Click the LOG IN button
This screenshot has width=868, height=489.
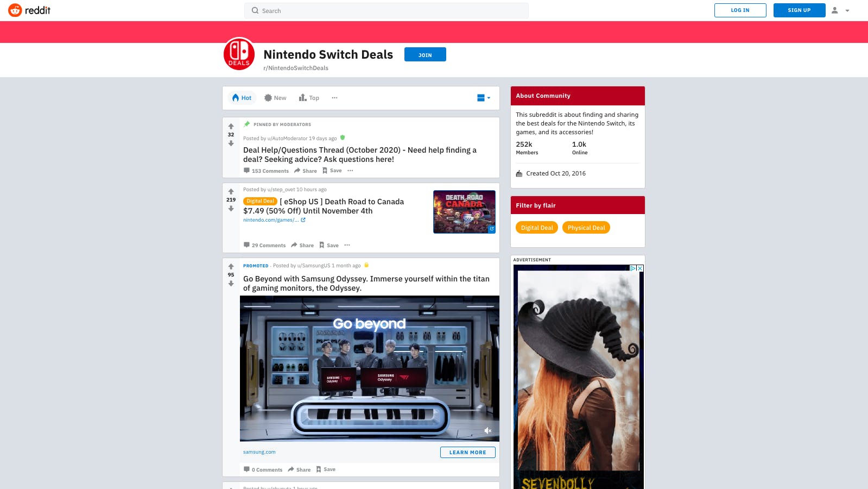tap(740, 10)
